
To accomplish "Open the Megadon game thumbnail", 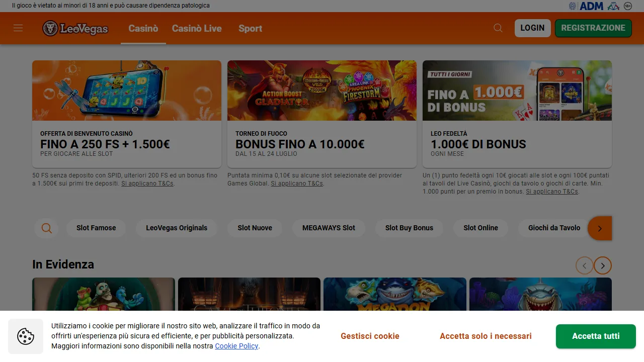I will click(x=395, y=295).
